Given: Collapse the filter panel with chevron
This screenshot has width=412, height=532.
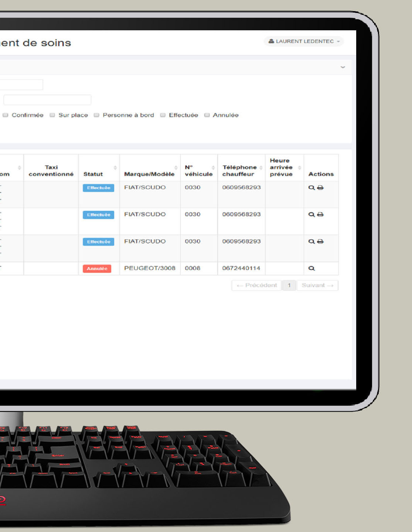Looking at the screenshot, I should coord(343,67).
